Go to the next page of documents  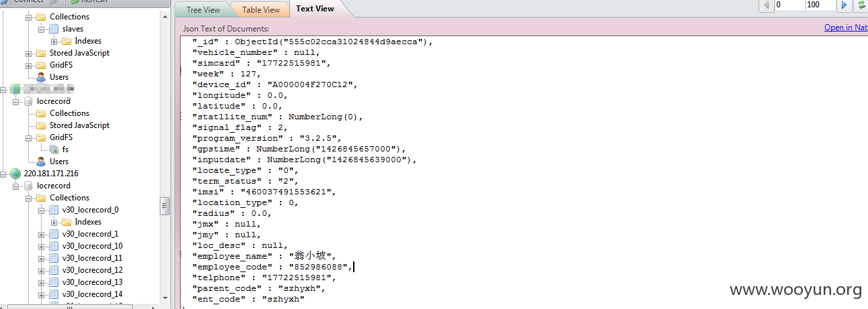click(x=845, y=5)
